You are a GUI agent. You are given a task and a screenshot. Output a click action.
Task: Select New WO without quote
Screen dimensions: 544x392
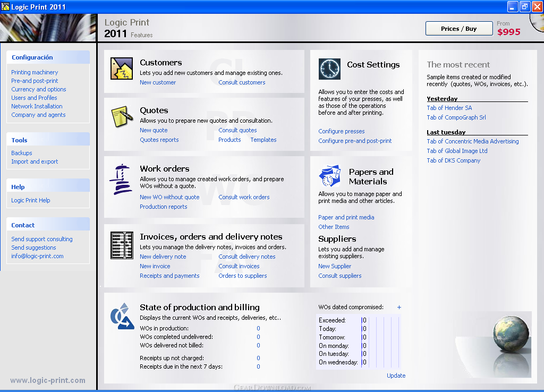coord(169,197)
